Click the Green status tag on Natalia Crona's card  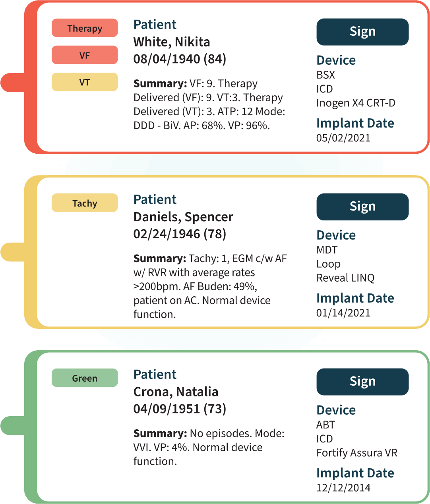coord(84,378)
